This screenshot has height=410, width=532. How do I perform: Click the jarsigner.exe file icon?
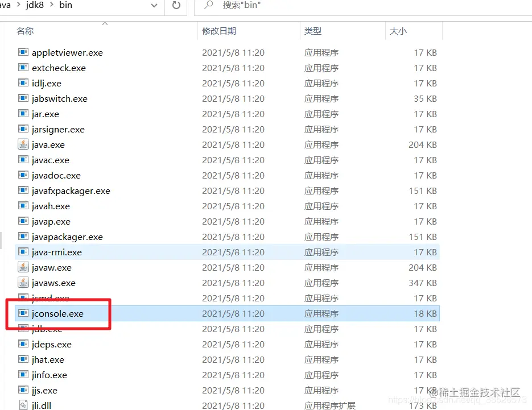23,129
